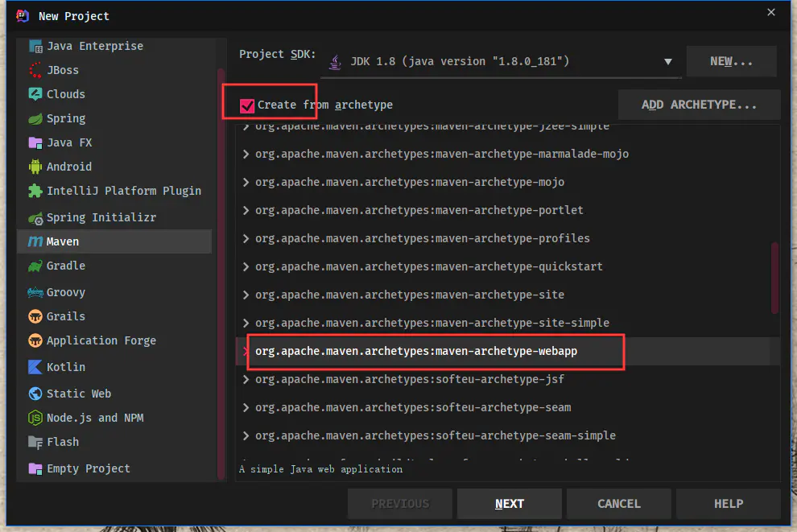Expand softeu-archetype-seam-simple node
The image size is (797, 532).
pos(246,436)
